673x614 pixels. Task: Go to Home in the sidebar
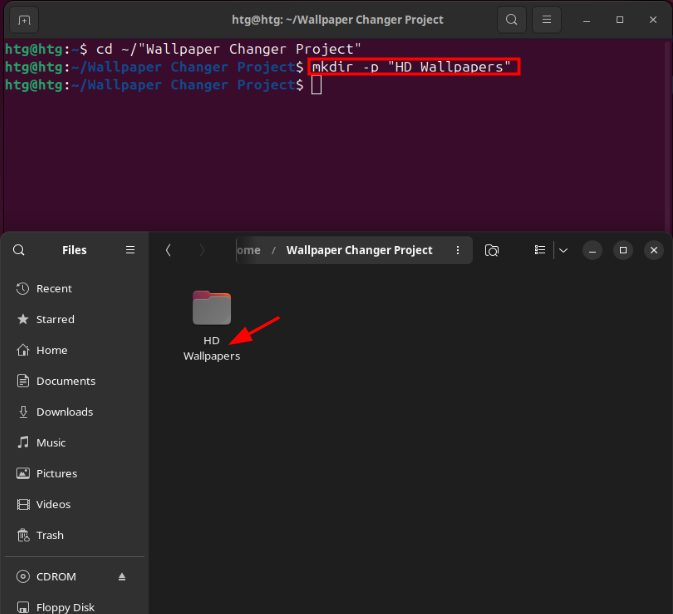75,350
